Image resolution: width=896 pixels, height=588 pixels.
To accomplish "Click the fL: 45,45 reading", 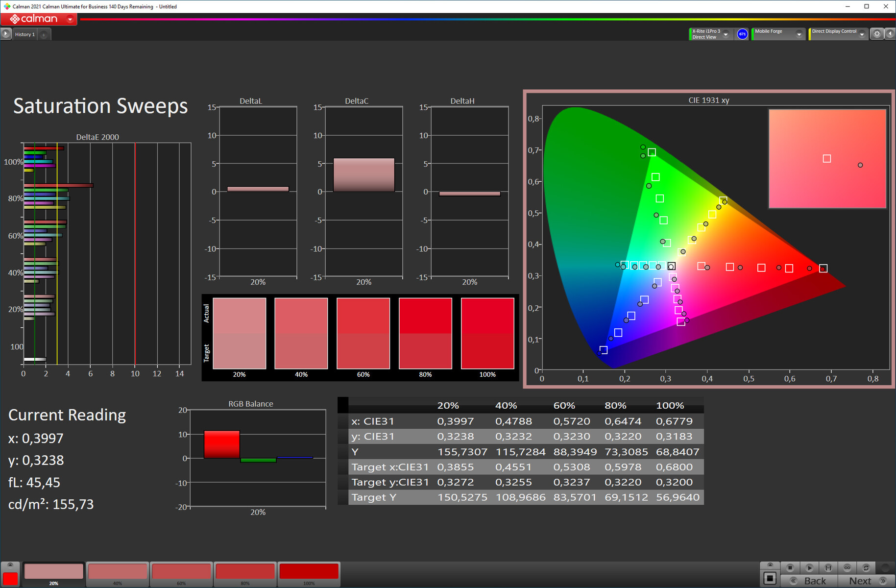I will pyautogui.click(x=34, y=482).
